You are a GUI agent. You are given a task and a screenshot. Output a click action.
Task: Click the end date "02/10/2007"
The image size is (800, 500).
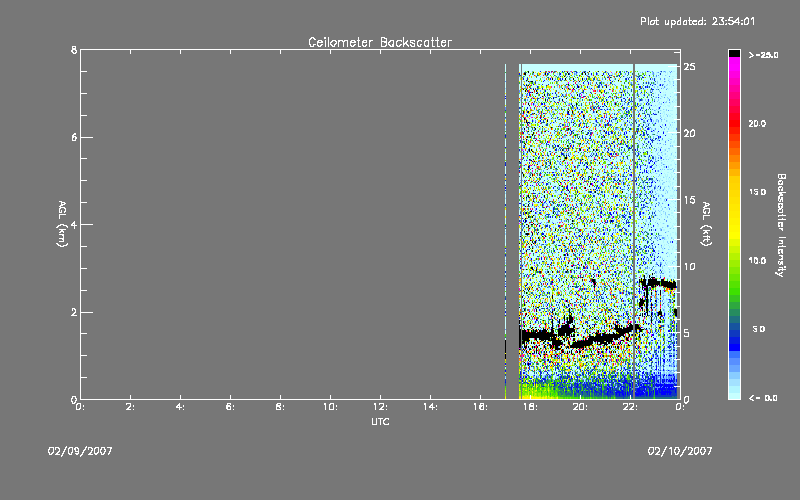[680, 451]
